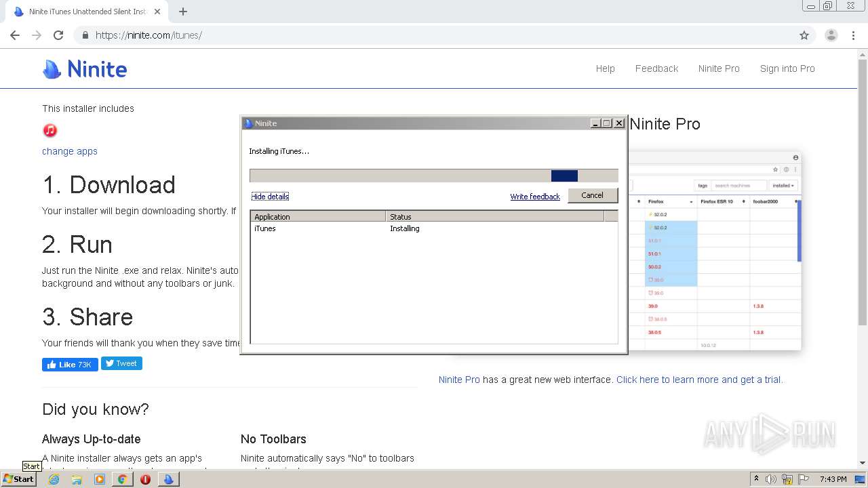Open the Chrome three-dot menu
The width and height of the screenshot is (868, 488).
853,35
